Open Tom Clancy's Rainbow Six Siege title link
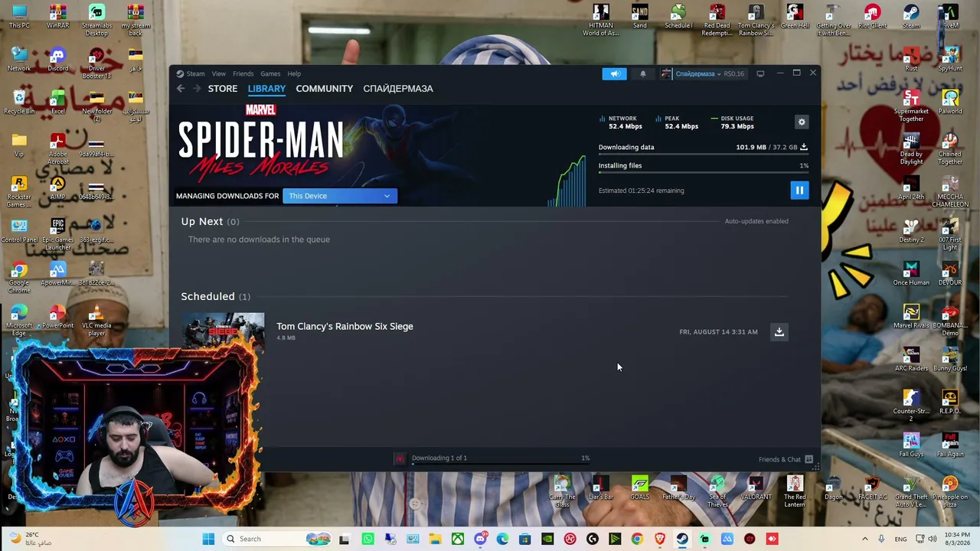This screenshot has height=551, width=980. pos(345,326)
